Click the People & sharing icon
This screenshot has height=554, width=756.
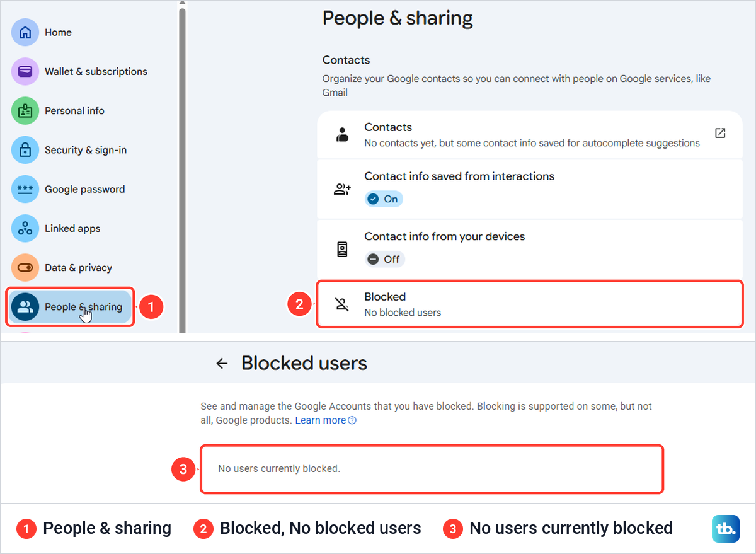click(25, 307)
